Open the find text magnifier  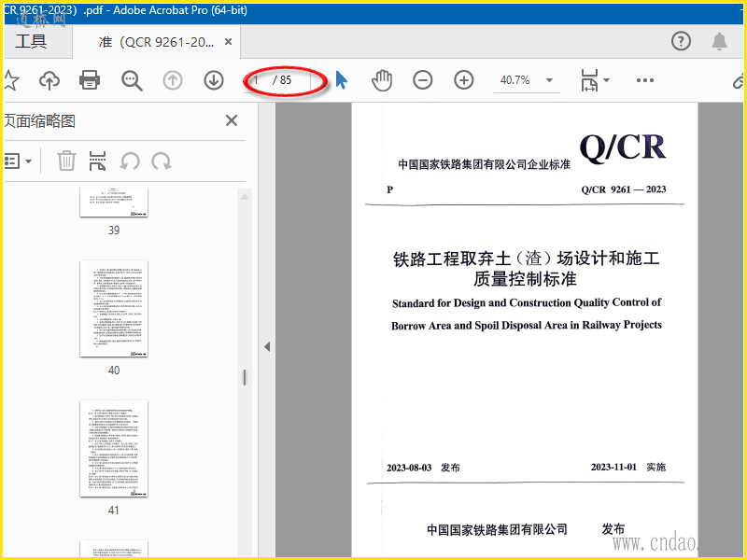coord(132,80)
